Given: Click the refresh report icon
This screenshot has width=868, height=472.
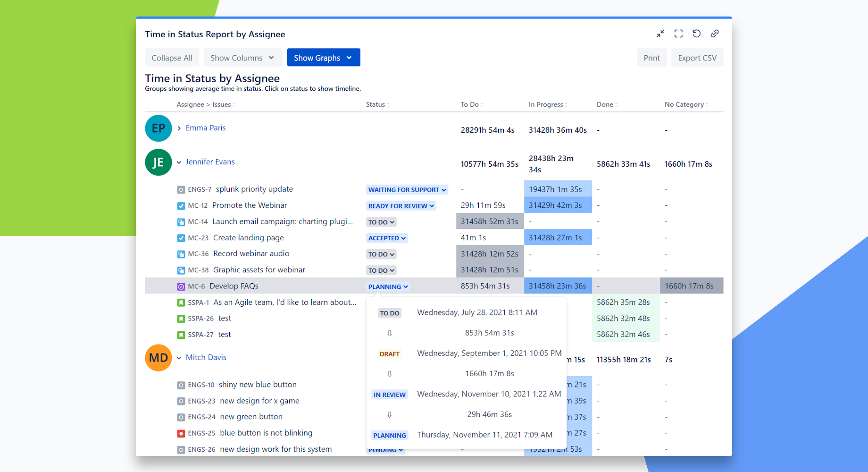Looking at the screenshot, I should 697,34.
